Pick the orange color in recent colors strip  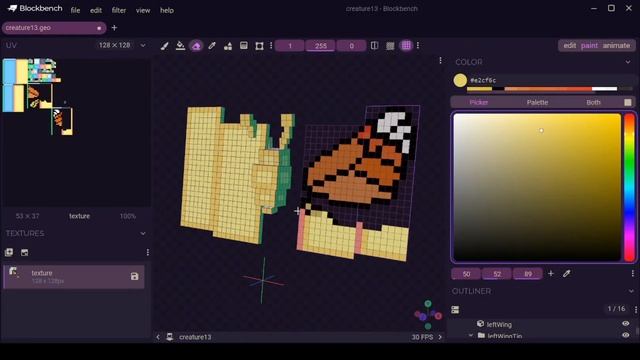(x=548, y=89)
